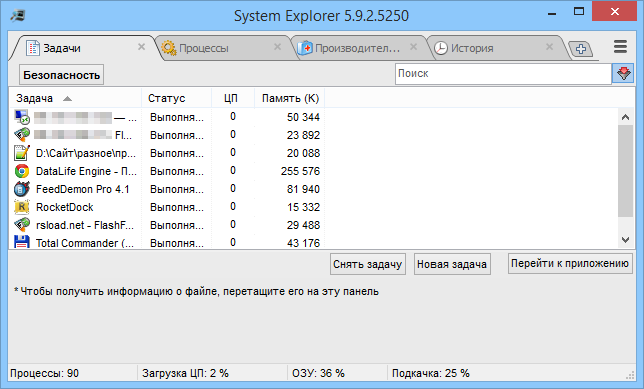Viewport: 644px width, 389px height.
Task: Click the Снять задачу button
Action: (x=368, y=264)
